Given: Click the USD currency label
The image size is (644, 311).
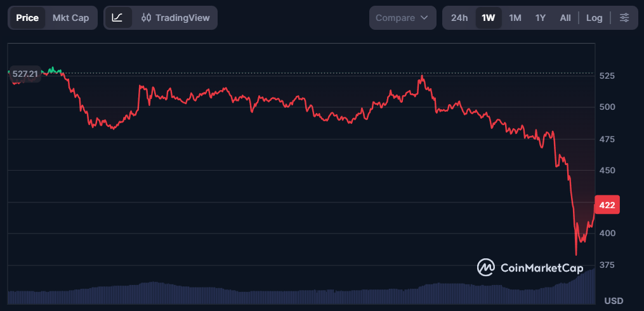Looking at the screenshot, I should click(x=614, y=300).
